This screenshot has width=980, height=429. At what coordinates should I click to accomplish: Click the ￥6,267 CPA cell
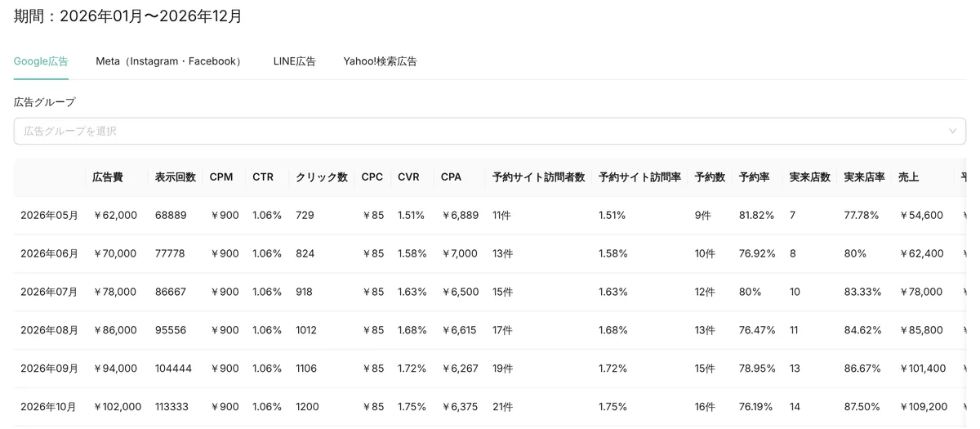click(x=460, y=369)
